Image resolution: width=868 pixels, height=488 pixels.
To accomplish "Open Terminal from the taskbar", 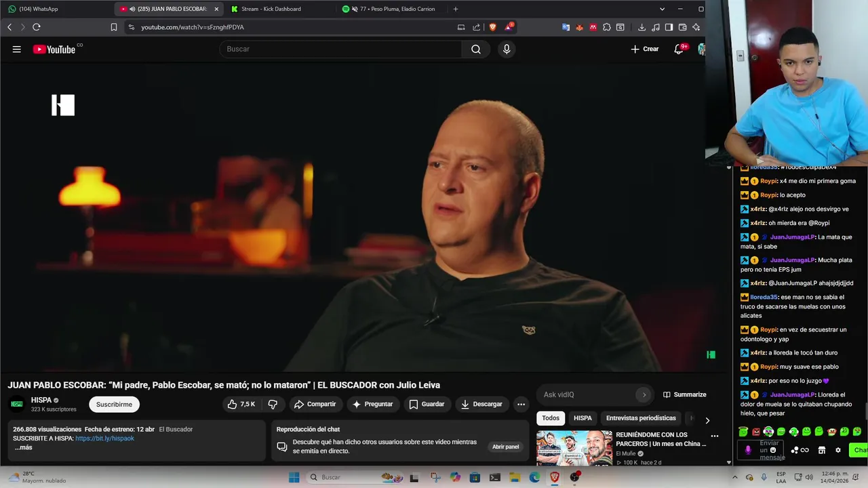I will tap(495, 477).
